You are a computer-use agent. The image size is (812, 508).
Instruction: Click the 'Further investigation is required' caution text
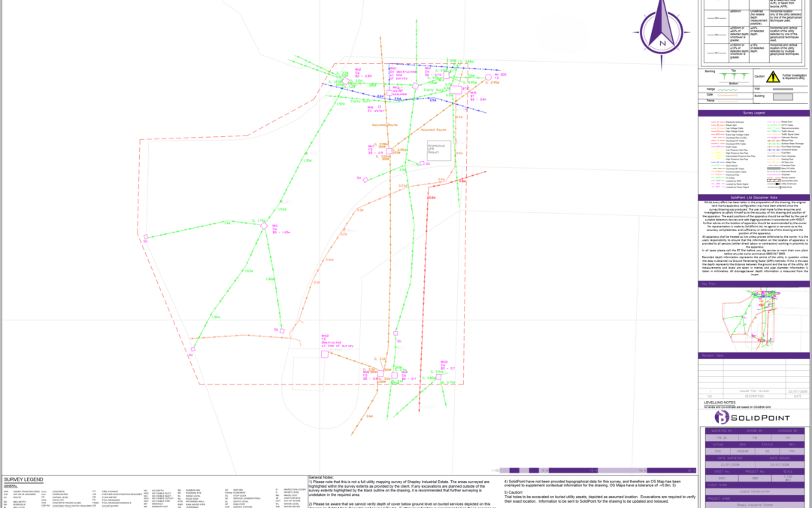(x=795, y=77)
